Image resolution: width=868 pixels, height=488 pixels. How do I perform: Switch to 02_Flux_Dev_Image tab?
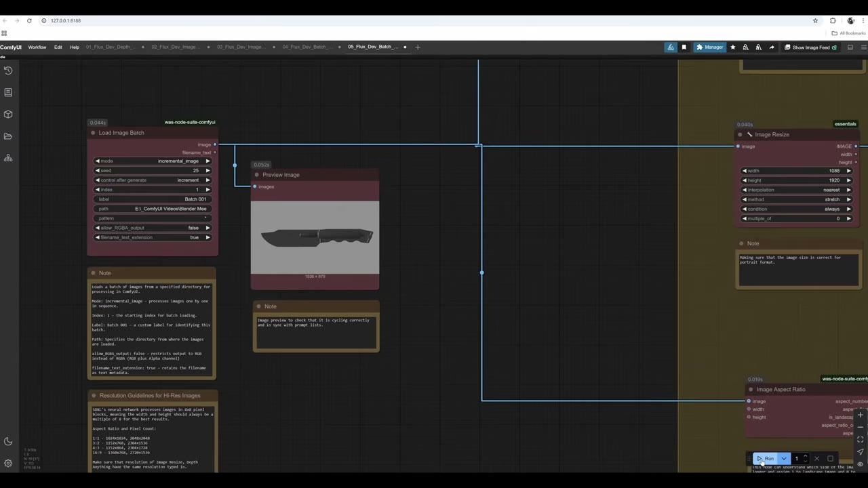[x=176, y=47]
